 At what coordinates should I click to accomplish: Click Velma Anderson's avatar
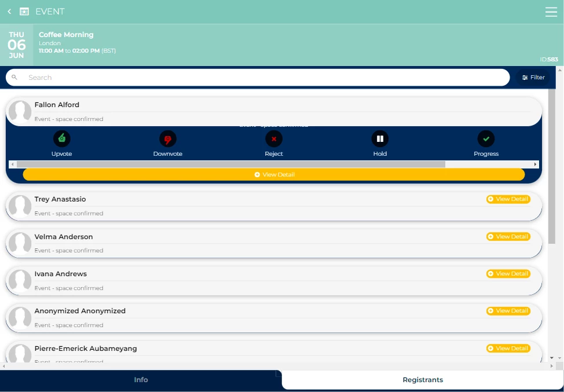[x=20, y=243]
